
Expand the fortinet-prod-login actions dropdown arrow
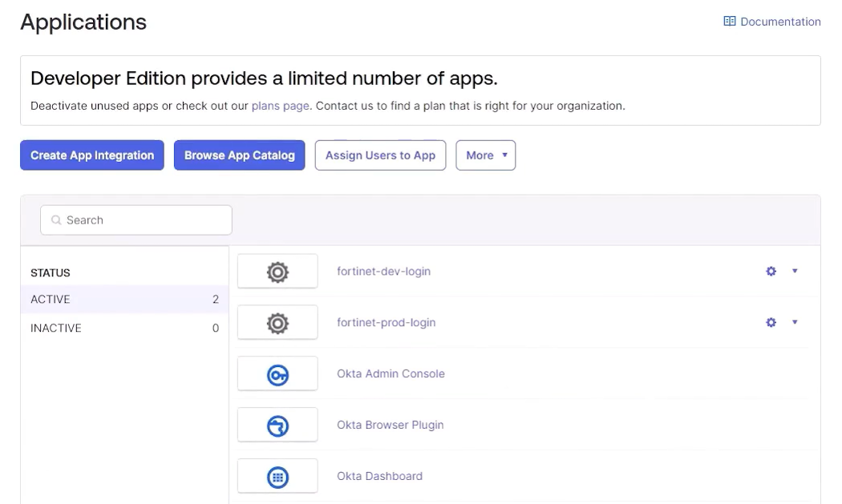795,322
